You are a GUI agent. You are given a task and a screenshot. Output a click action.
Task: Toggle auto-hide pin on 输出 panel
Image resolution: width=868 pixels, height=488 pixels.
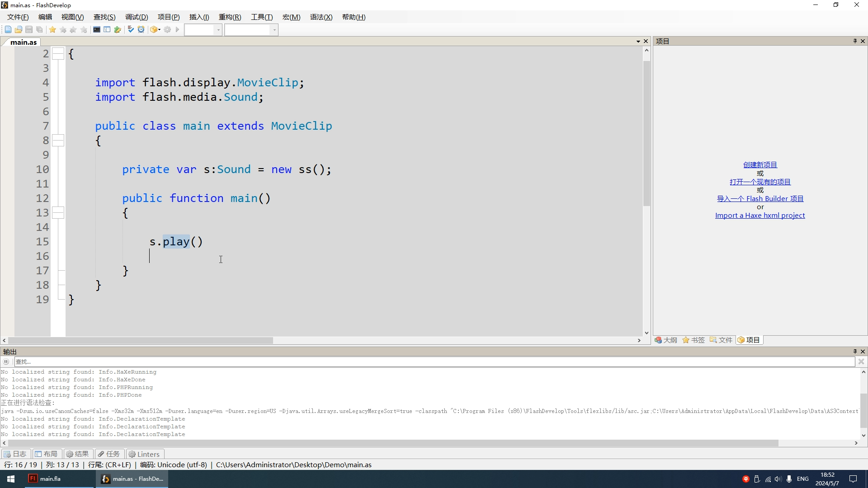click(855, 352)
